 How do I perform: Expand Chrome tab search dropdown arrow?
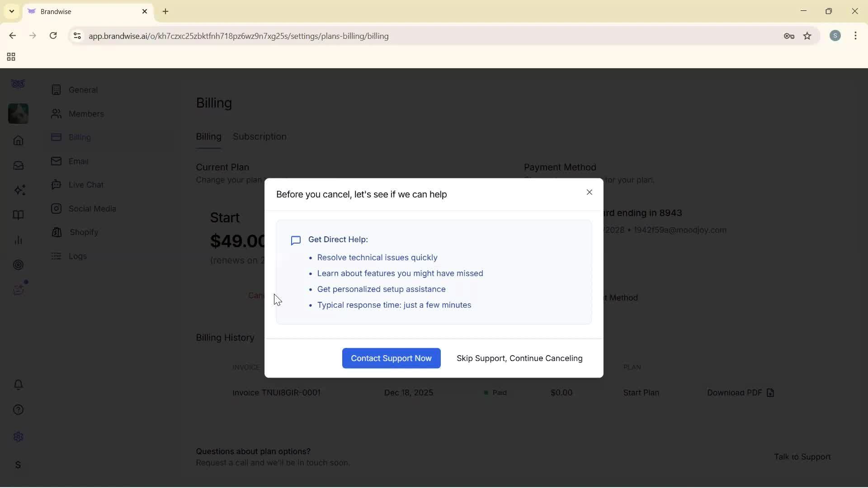click(x=12, y=11)
